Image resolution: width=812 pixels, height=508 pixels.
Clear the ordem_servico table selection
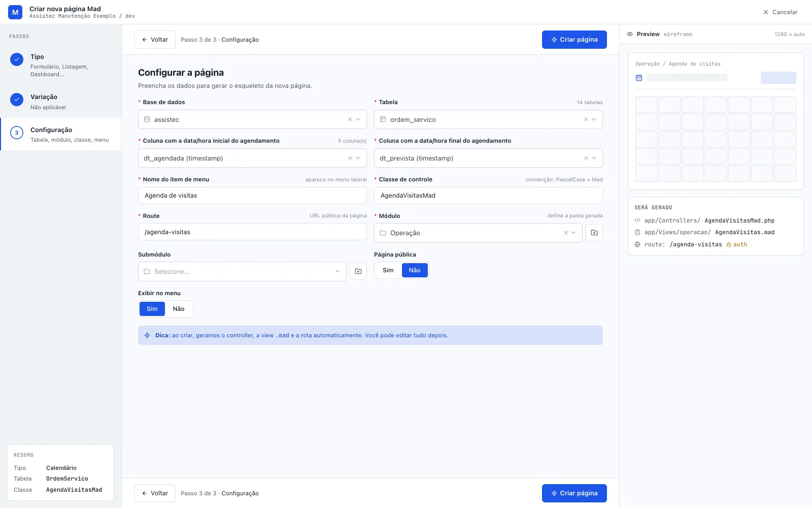(x=586, y=119)
